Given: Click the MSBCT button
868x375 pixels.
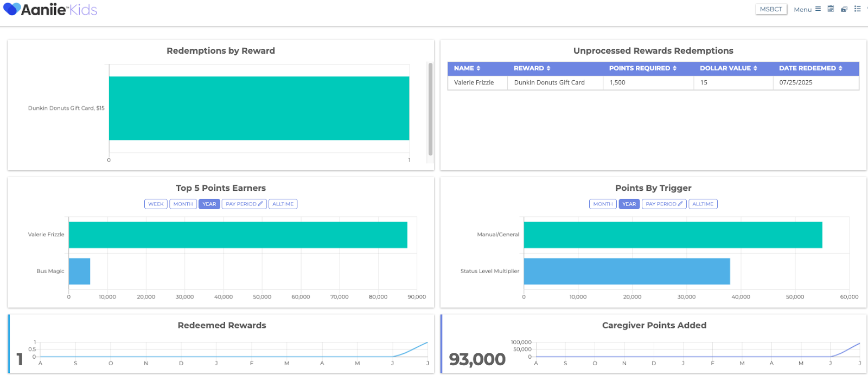Looking at the screenshot, I should tap(771, 9).
